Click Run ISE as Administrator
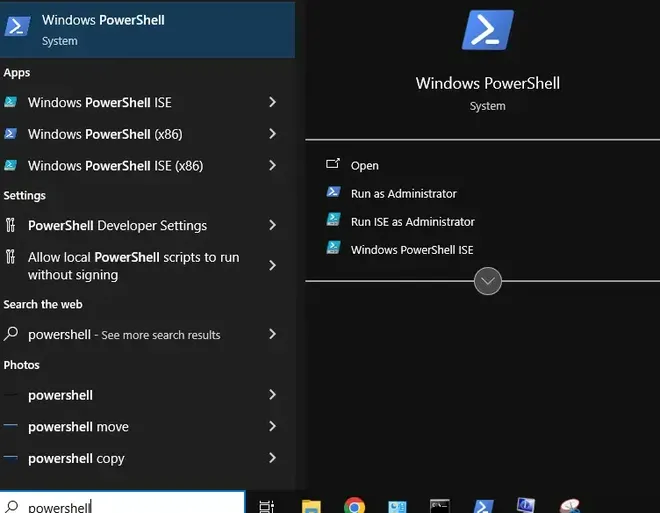The image size is (660, 513). click(x=412, y=222)
